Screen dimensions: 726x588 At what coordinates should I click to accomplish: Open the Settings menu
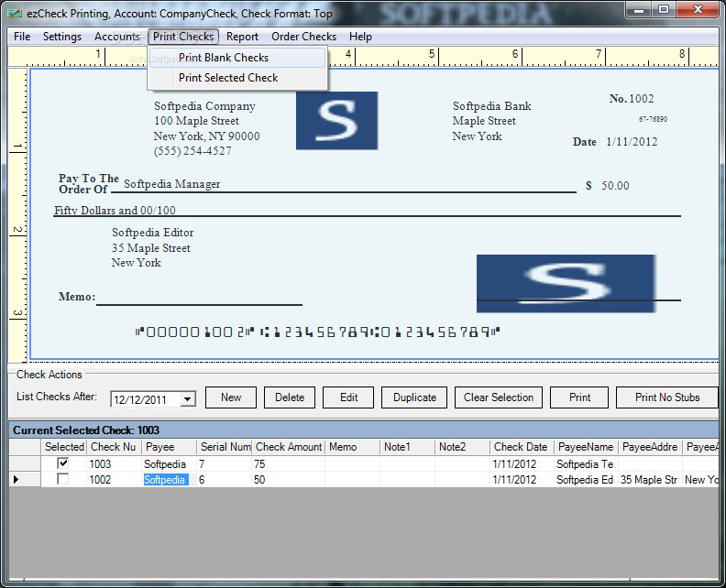point(62,37)
